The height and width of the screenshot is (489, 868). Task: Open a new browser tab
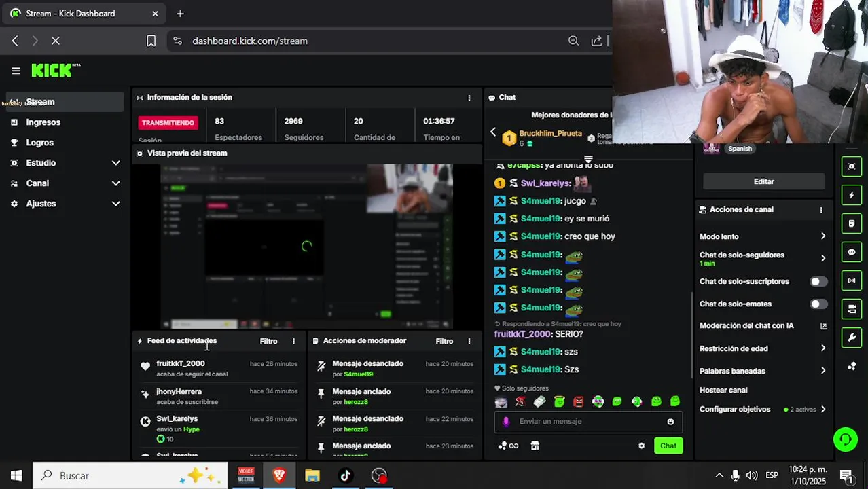[180, 14]
